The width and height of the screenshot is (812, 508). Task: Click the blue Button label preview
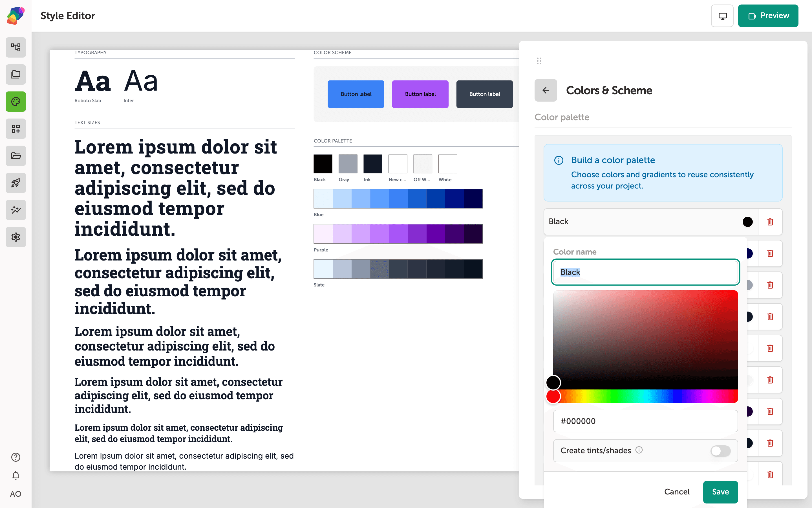click(x=356, y=94)
